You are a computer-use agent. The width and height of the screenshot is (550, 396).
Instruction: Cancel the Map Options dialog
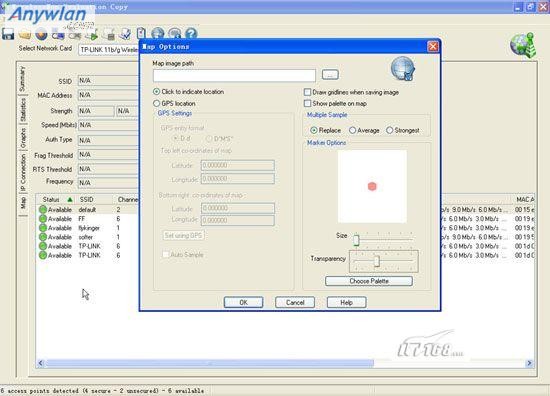(295, 302)
